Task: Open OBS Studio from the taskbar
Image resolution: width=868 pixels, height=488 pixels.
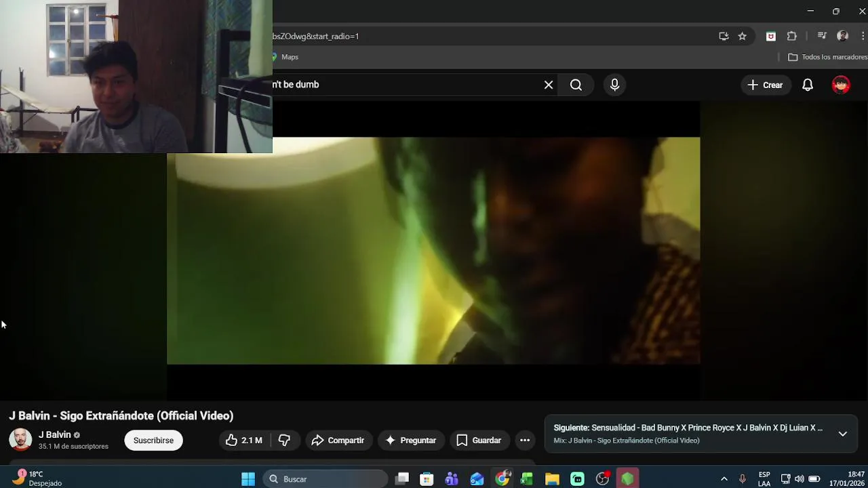Action: 602,479
